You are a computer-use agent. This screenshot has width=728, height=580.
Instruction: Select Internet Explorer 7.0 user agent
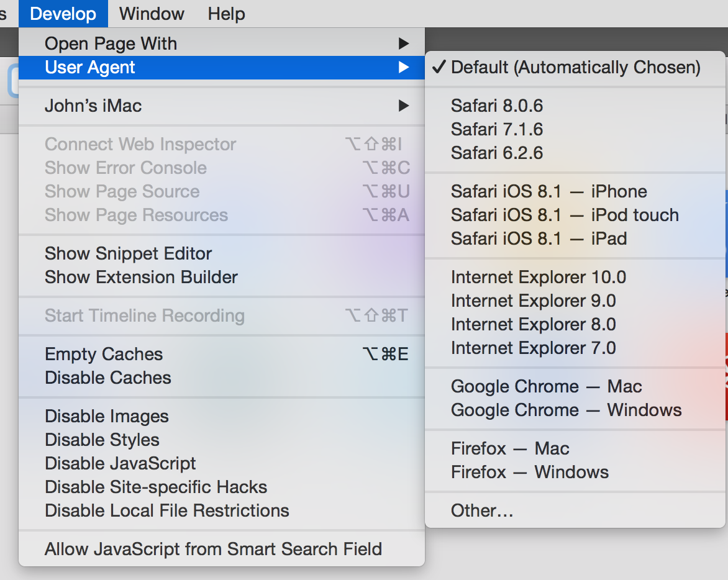coord(575,348)
